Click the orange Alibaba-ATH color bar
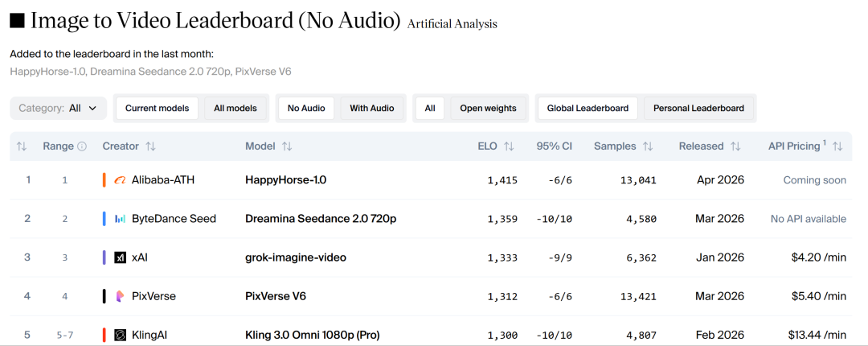The image size is (868, 346). point(104,180)
